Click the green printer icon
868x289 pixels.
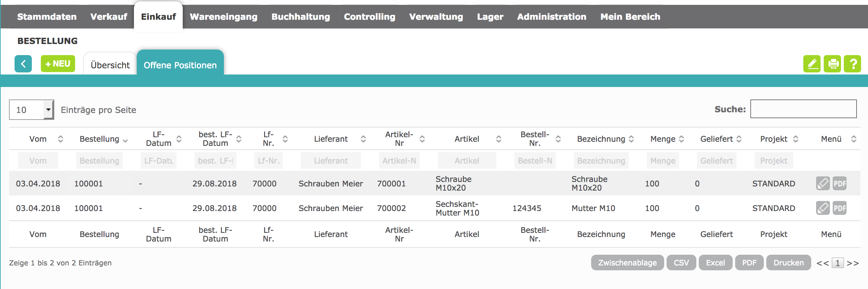[x=832, y=64]
